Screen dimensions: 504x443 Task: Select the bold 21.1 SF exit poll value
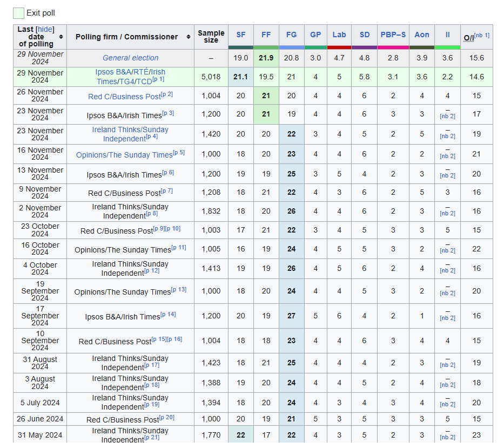240,77
